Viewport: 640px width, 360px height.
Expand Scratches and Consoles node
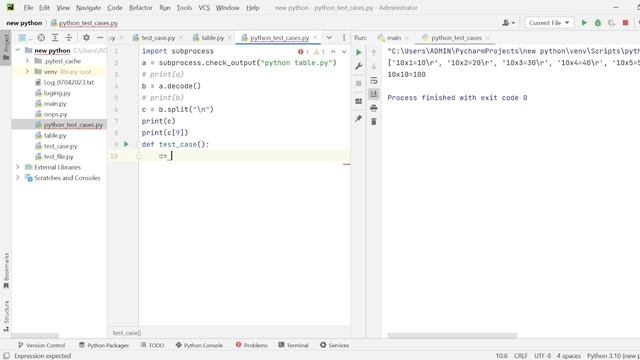coord(18,178)
